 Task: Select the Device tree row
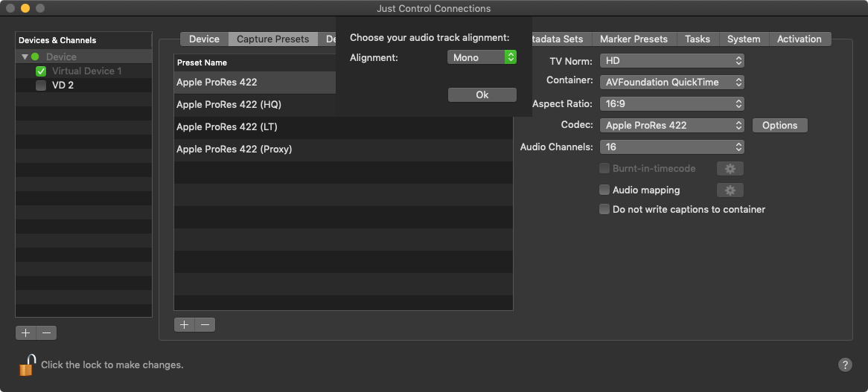tap(83, 57)
